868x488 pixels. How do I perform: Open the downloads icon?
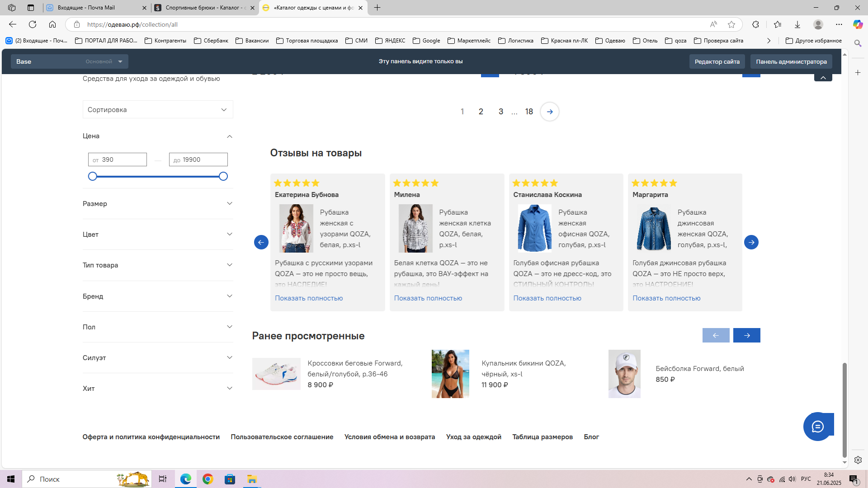[x=797, y=24]
